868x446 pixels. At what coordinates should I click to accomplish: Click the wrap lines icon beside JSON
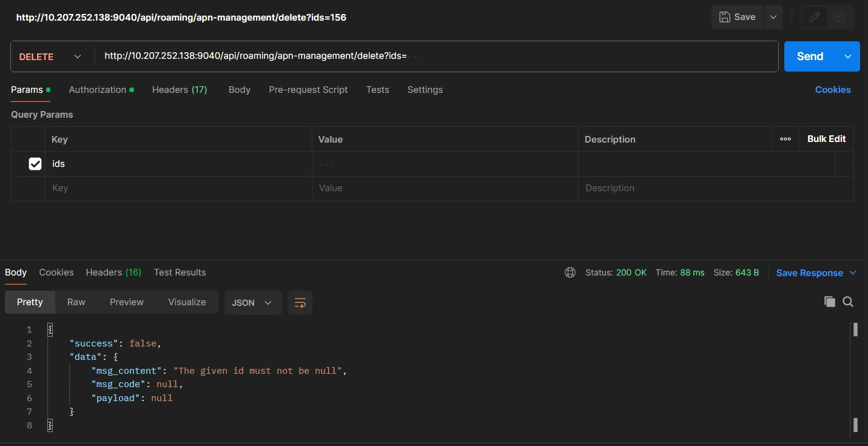pos(300,303)
